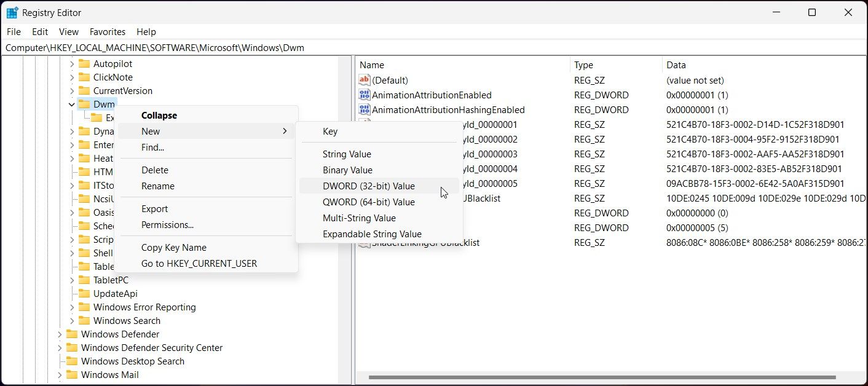
Task: Click the ab string icon beside (Default)
Action: (x=365, y=80)
